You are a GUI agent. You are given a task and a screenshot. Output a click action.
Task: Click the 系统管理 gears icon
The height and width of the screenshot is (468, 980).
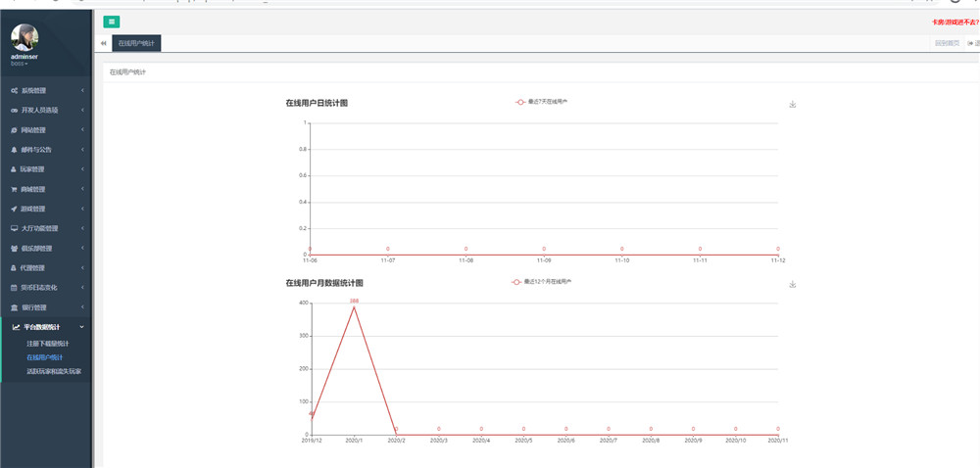[x=14, y=90]
